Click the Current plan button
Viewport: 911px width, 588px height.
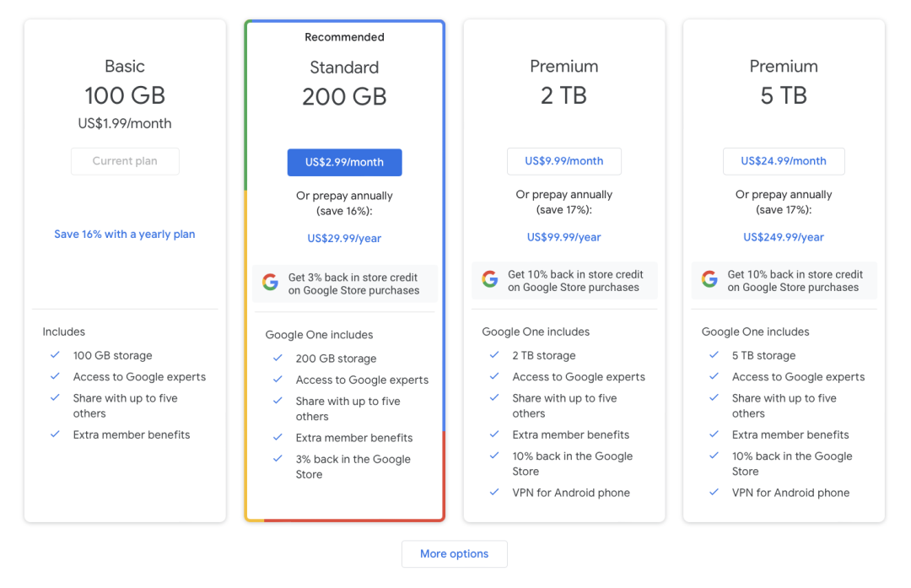pos(125,161)
